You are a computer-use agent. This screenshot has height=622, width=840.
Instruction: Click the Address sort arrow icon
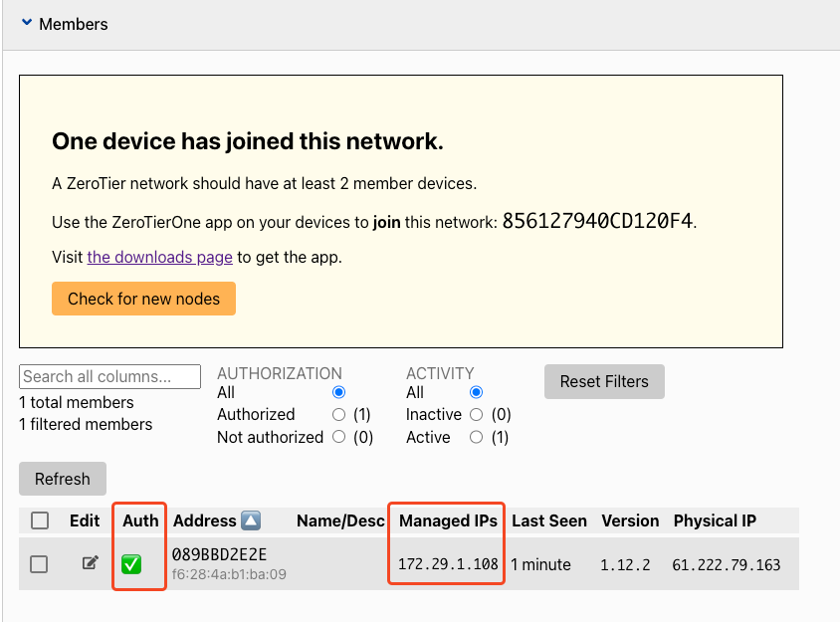click(251, 520)
